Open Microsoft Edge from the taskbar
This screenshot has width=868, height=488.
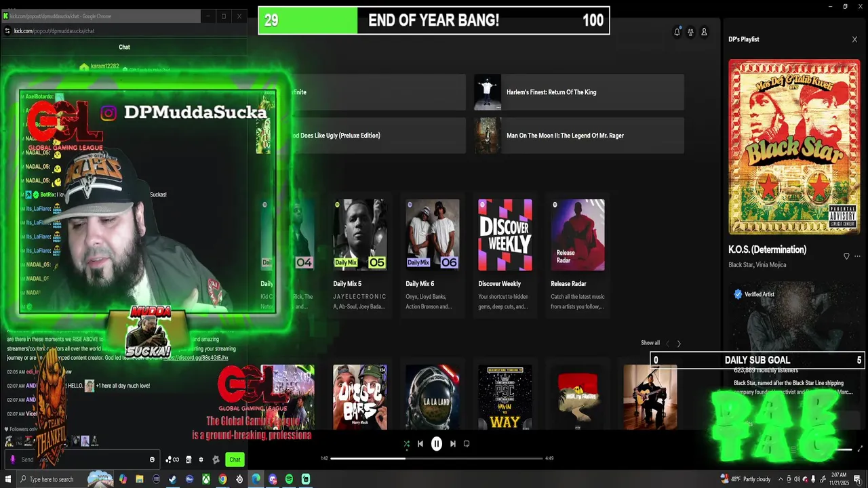tap(256, 479)
